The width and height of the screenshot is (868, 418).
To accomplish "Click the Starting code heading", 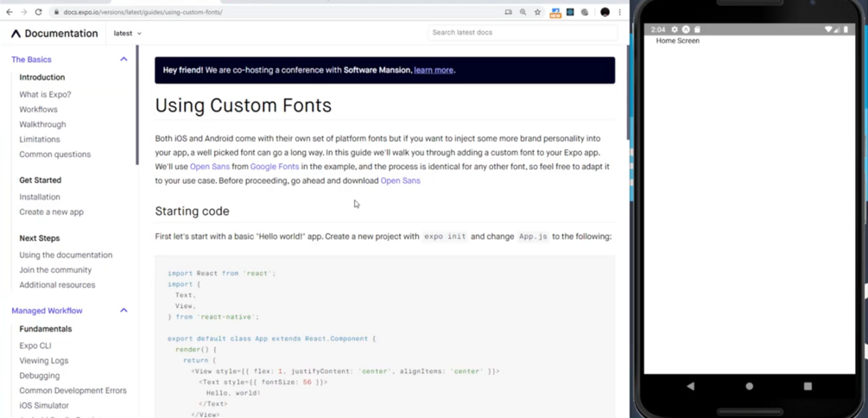I will pos(192,212).
